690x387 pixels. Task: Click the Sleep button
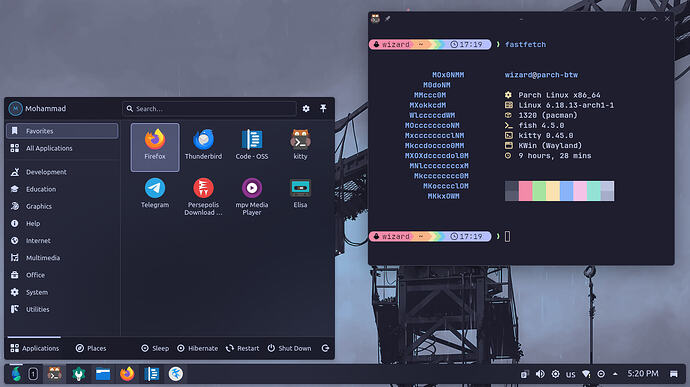155,348
